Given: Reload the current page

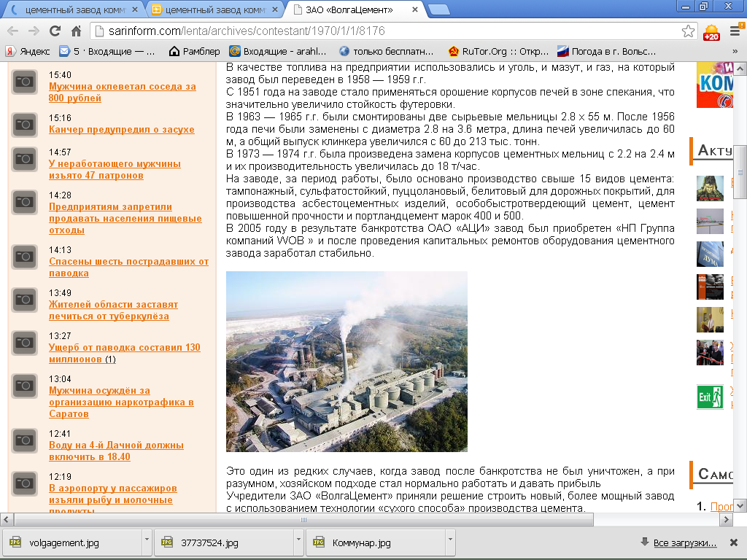Looking at the screenshot, I should point(55,31).
